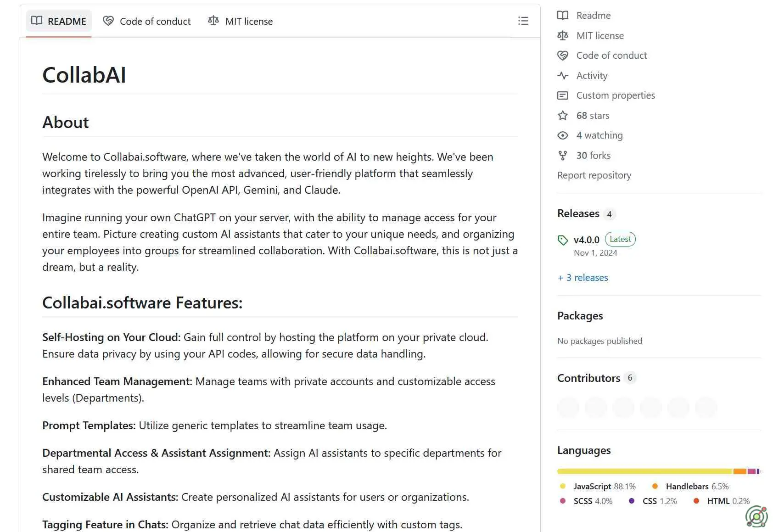This screenshot has height=532, width=773.
Task: Select HTML 0.2% language link
Action: coord(721,501)
